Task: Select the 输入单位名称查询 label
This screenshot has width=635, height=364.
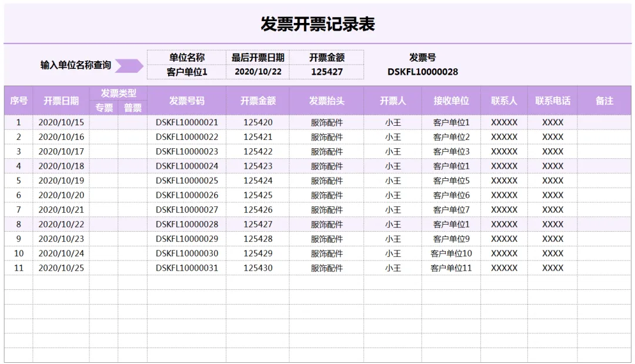Action: click(x=76, y=65)
